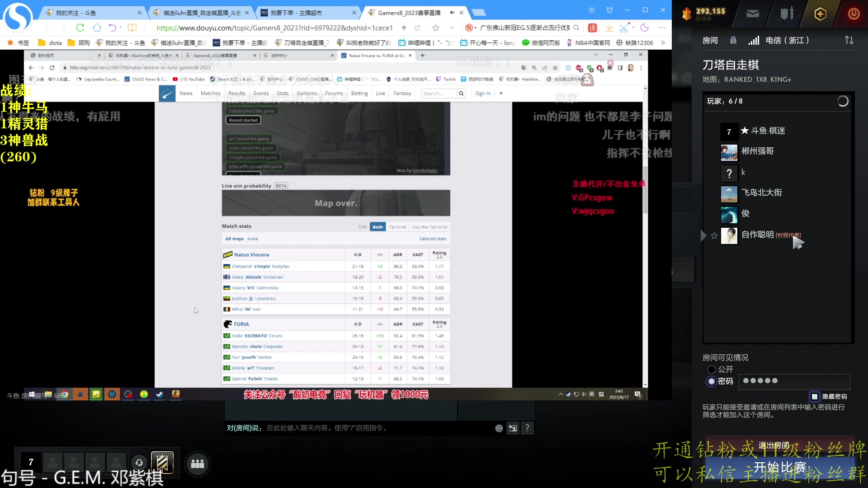
Task: Open the HLTV user dropdown caret
Action: click(501, 94)
